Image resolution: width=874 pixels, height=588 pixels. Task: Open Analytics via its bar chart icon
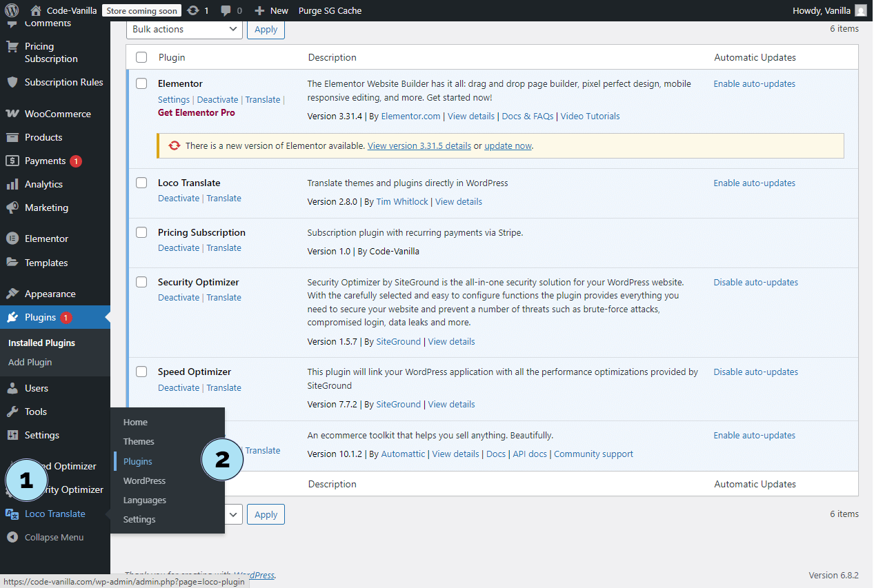12,184
